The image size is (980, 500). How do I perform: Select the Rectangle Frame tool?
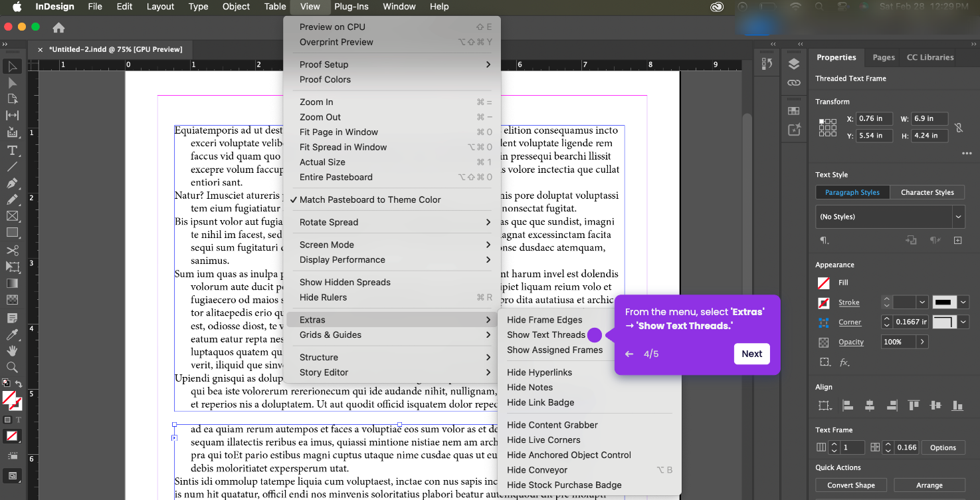point(12,216)
